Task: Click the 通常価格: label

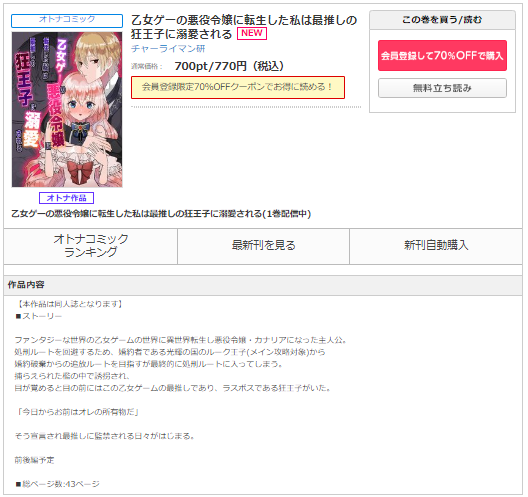Action: (x=146, y=67)
